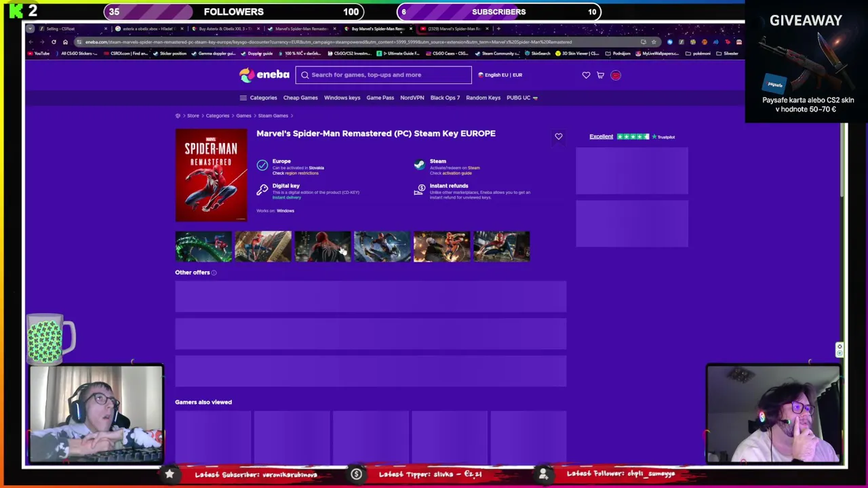Switch to (2329) YouTube Spider-Man tab
The image size is (868, 488).
[x=454, y=28]
